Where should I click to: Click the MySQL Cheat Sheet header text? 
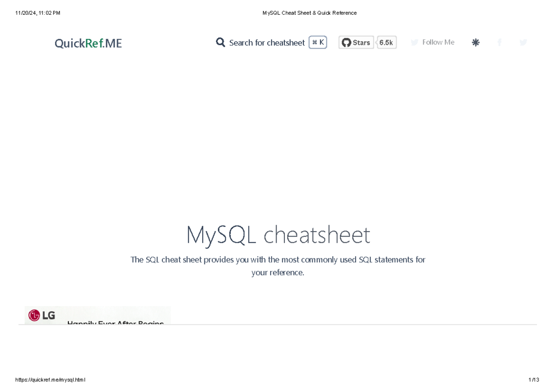[x=309, y=12]
